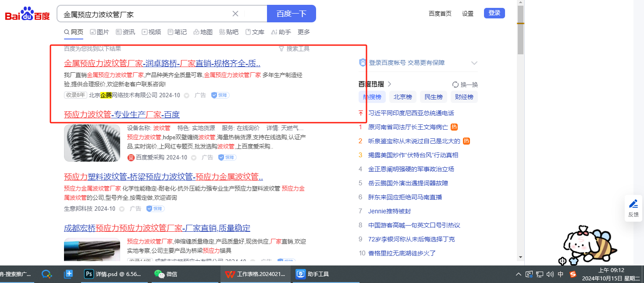644x283 pixels.
Task: Clear search text with X icon
Action: coord(235,14)
